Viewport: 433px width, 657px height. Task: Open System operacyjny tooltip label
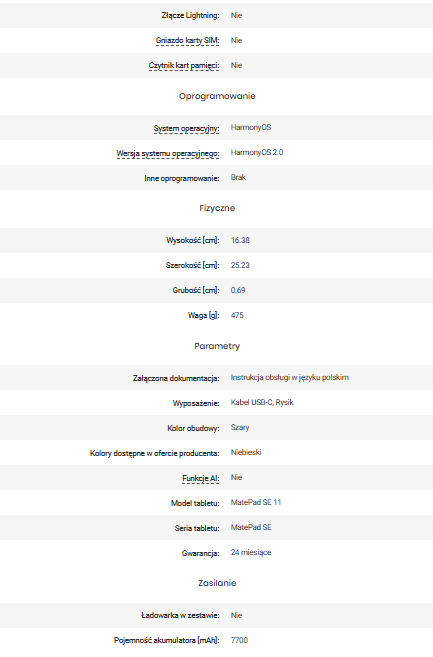click(186, 129)
